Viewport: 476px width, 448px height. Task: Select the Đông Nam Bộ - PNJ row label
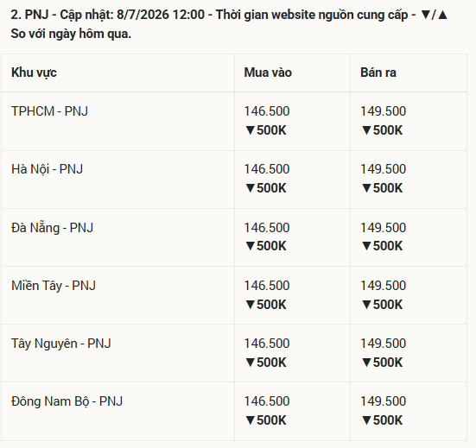pos(67,401)
